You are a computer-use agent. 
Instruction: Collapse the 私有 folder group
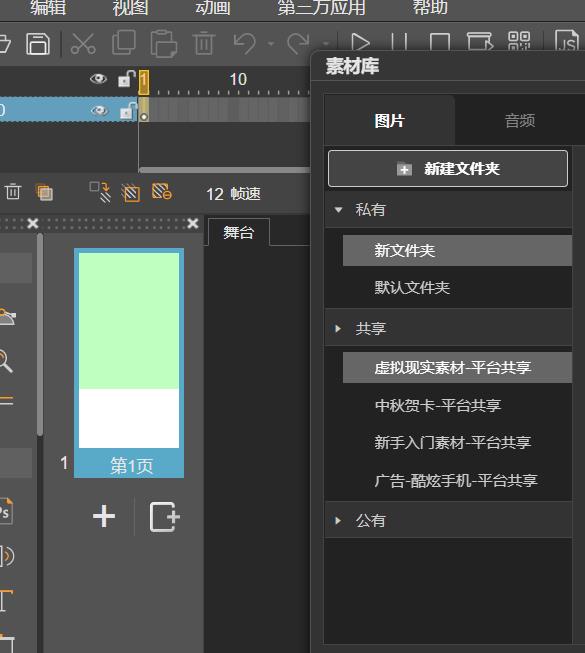coord(338,210)
